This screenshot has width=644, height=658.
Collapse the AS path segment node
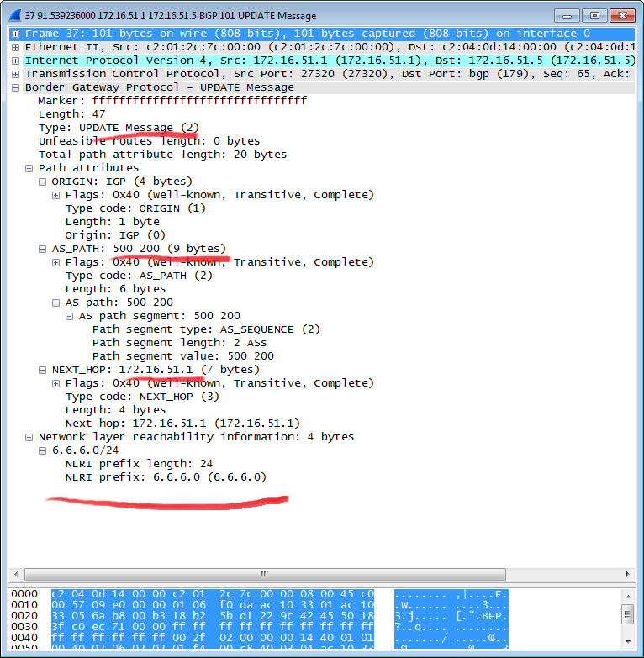[70, 316]
